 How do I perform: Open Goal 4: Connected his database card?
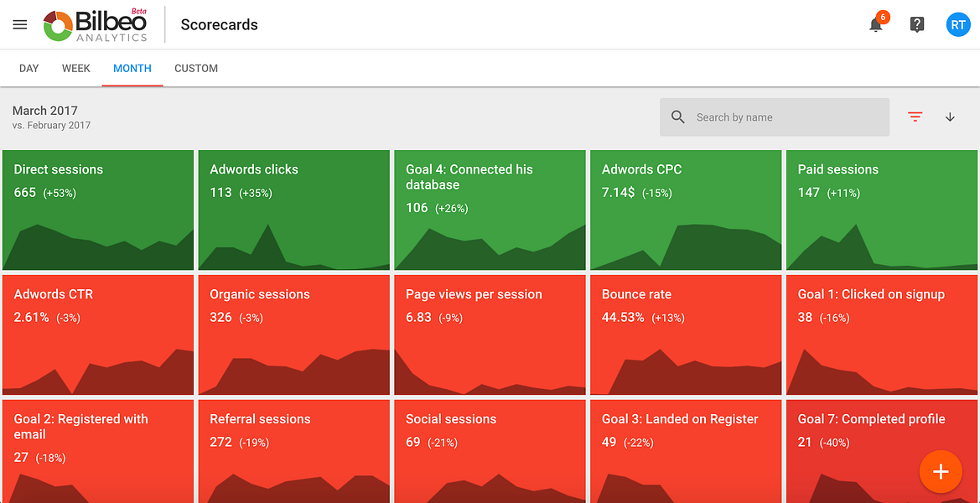click(490, 210)
